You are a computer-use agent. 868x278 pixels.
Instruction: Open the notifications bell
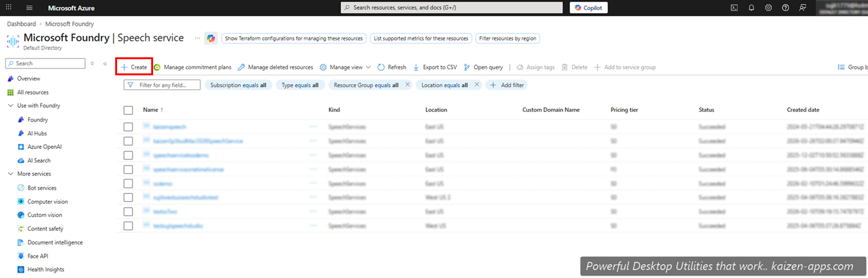(751, 8)
